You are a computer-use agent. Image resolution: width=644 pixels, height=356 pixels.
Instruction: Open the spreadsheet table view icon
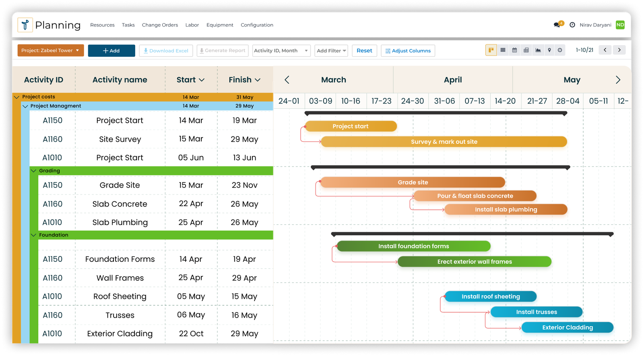[526, 50]
